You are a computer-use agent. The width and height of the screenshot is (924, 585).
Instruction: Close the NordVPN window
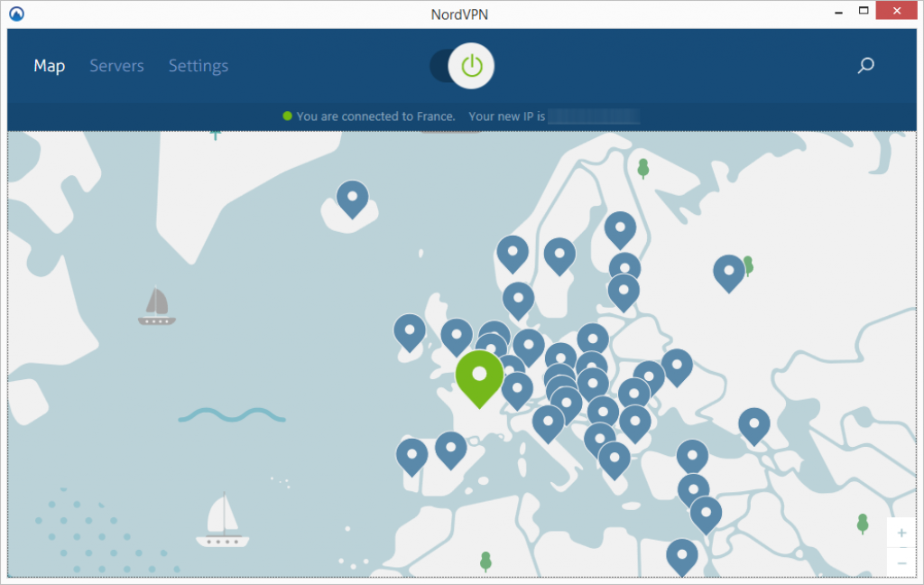pos(896,11)
